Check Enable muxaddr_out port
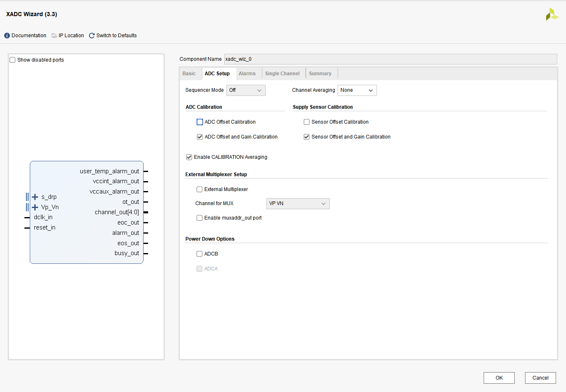 (x=199, y=218)
